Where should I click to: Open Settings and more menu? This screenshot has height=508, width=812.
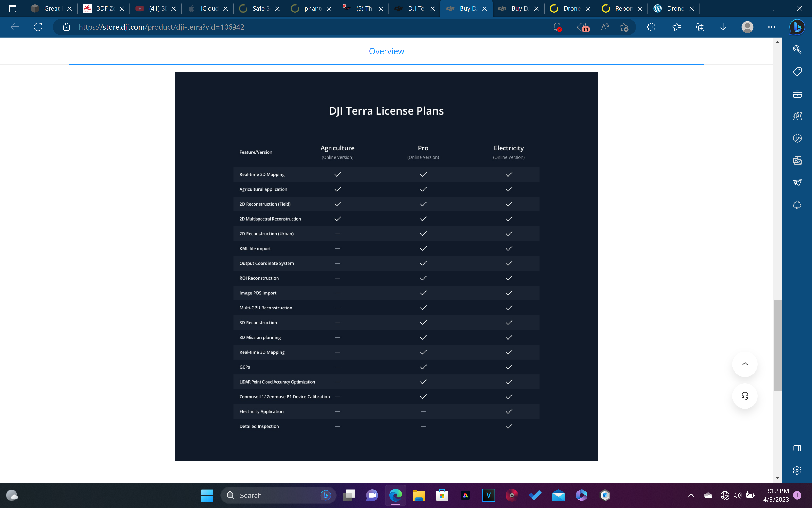(772, 27)
